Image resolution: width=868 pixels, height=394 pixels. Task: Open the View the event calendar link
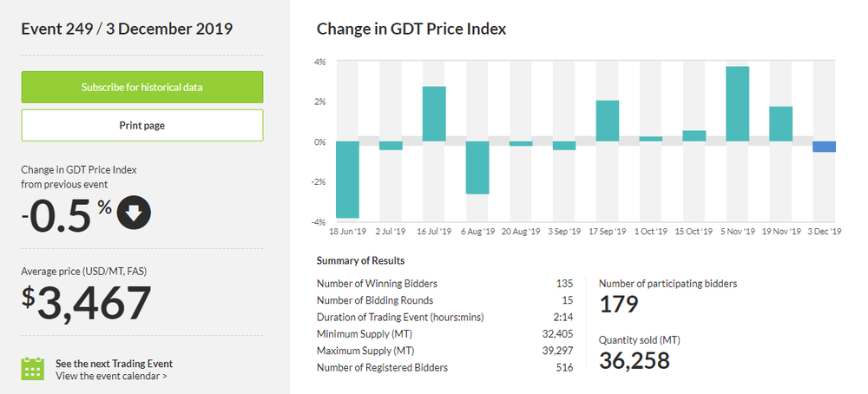tap(111, 376)
